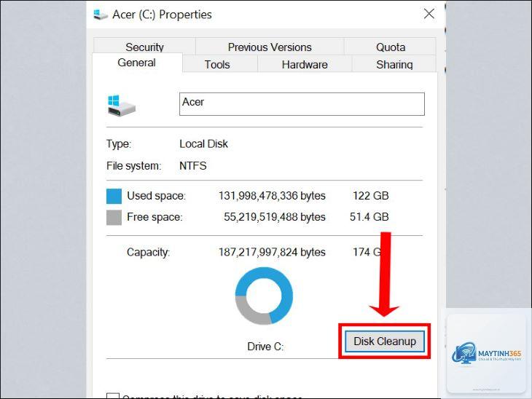Click the drive usage donut chart

264,296
